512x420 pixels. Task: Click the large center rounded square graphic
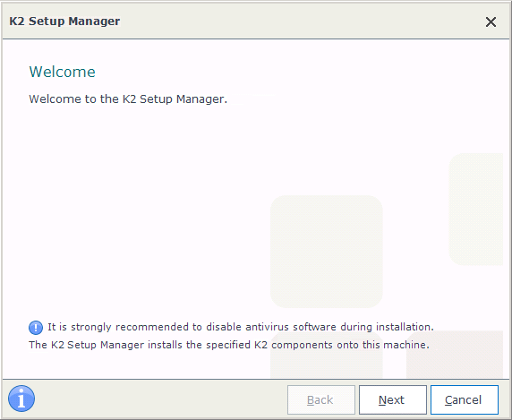(x=327, y=252)
